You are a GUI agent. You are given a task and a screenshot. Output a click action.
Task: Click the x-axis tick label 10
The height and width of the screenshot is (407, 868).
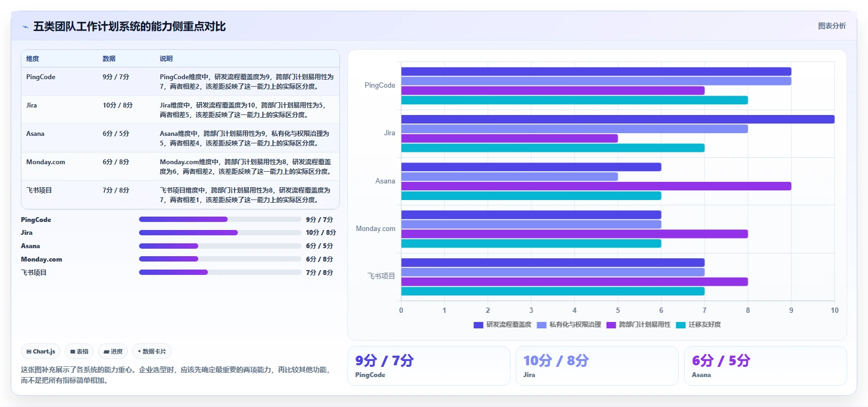pos(834,310)
